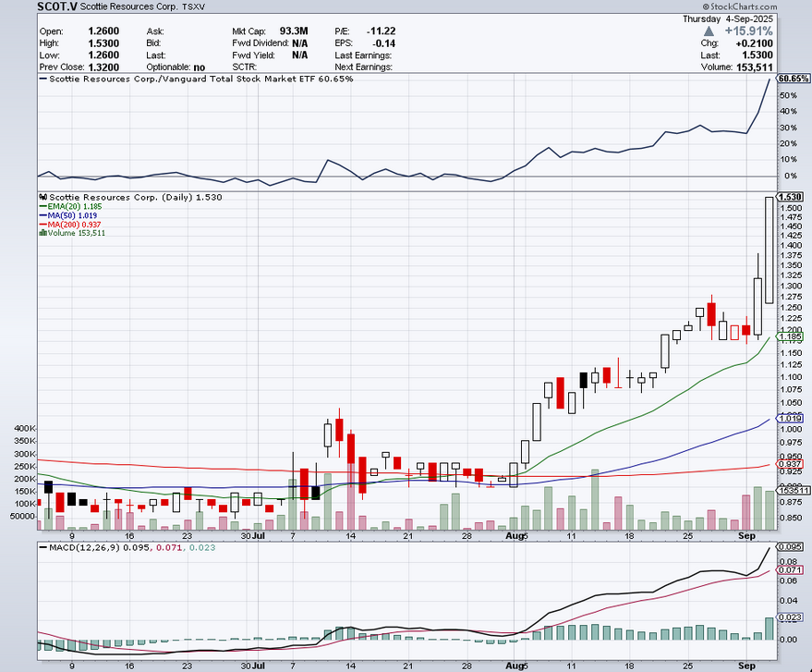Click the Low value 1.2600
The width and height of the screenshot is (812, 672).
pyautogui.click(x=103, y=55)
